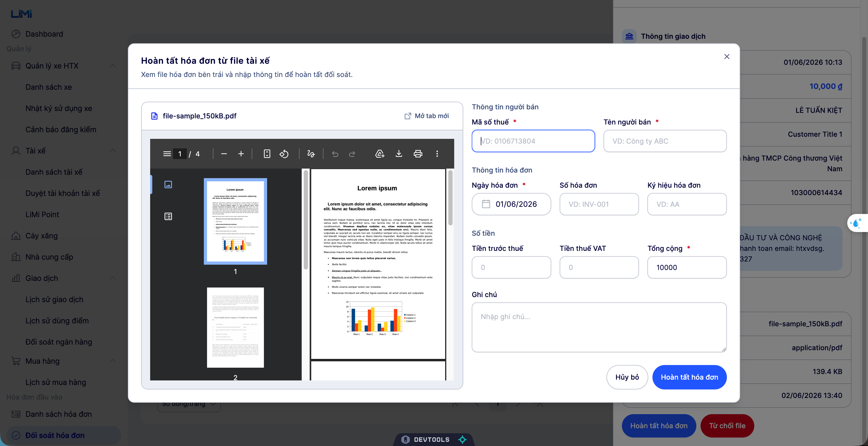Zoom out the PDF viewer
Screen dimensions: 868x446
tap(224, 154)
